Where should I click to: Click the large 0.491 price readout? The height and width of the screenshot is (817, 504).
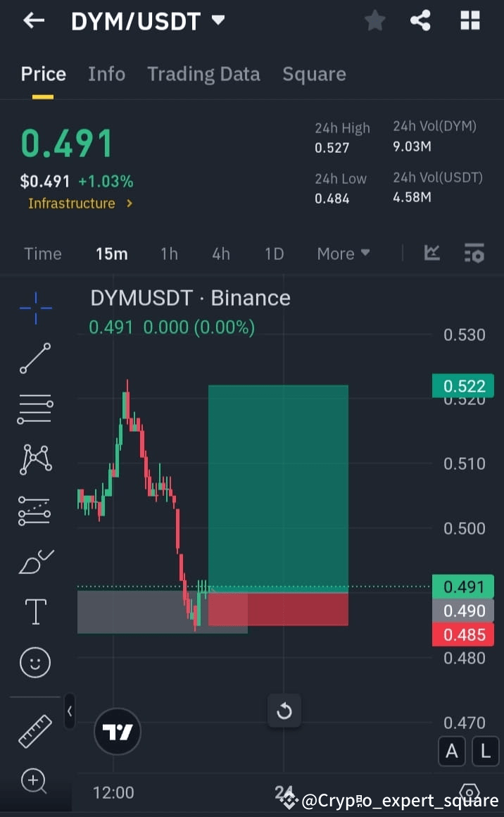pyautogui.click(x=67, y=144)
